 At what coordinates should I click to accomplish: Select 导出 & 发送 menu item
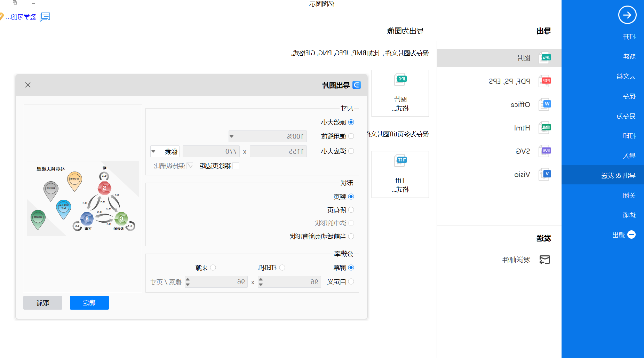point(603,175)
